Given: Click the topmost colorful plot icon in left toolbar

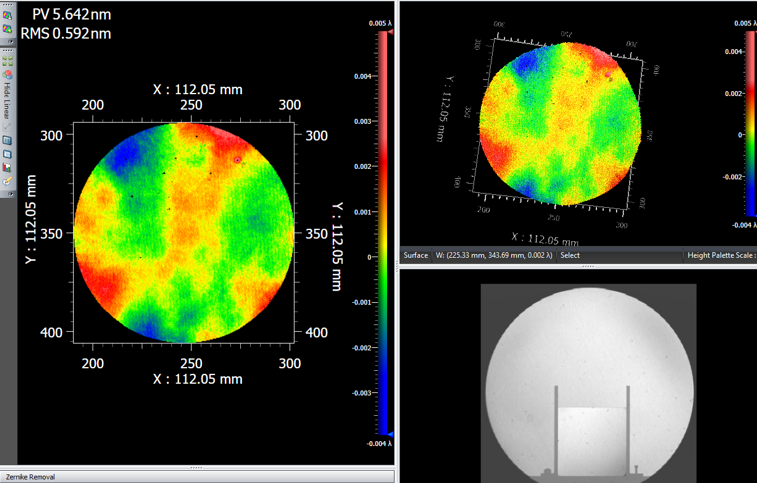Looking at the screenshot, I should coord(7,15).
